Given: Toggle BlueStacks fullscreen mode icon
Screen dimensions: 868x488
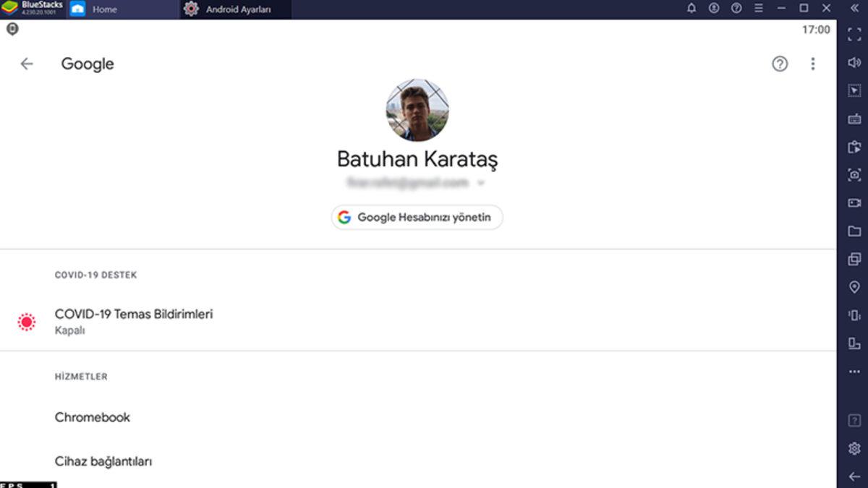Looking at the screenshot, I should click(854, 34).
